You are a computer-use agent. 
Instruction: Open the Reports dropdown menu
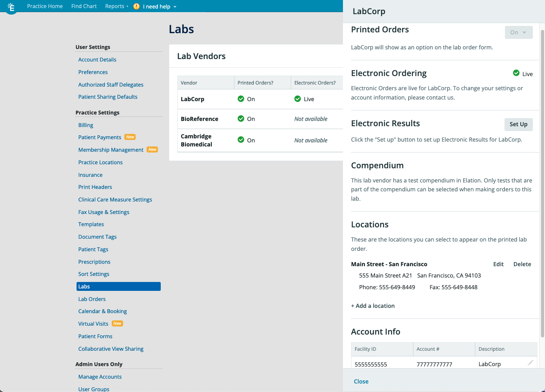[116, 6]
